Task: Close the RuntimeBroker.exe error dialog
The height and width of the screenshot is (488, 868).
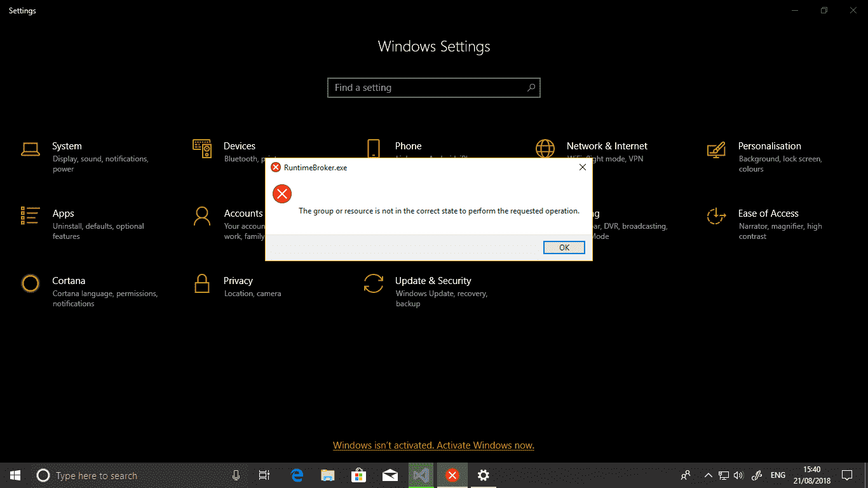Action: 582,167
